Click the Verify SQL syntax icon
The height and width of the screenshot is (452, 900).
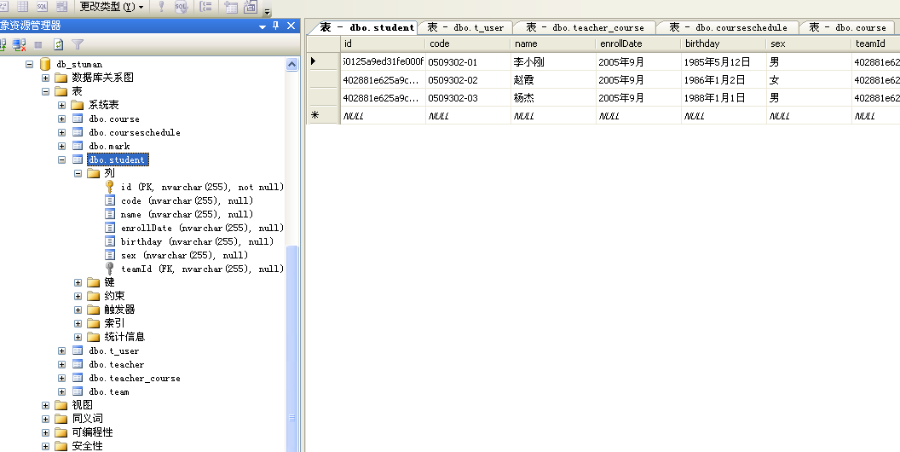pyautogui.click(x=181, y=7)
